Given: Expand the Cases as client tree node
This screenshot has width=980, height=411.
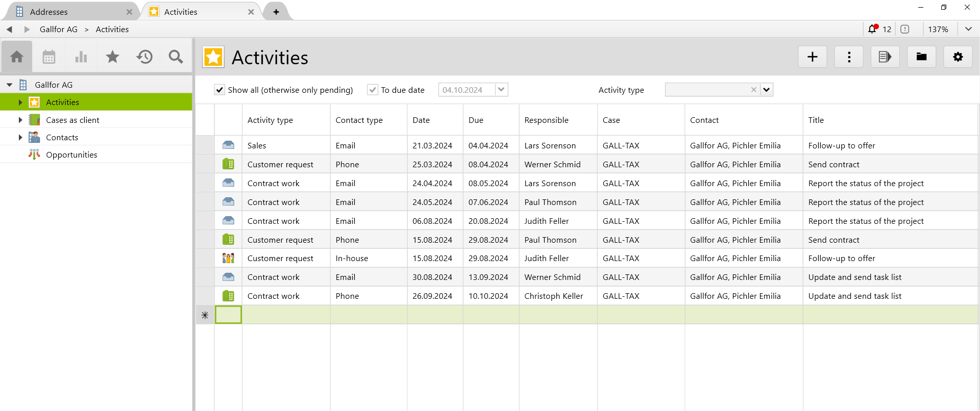Looking at the screenshot, I should point(20,120).
